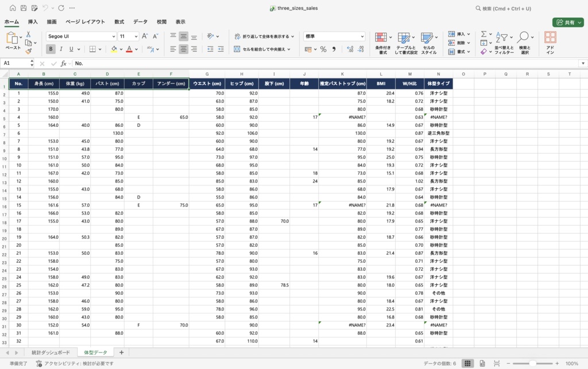The width and height of the screenshot is (588, 369).
Task: Toggle Underline formatting
Action: pos(71,49)
